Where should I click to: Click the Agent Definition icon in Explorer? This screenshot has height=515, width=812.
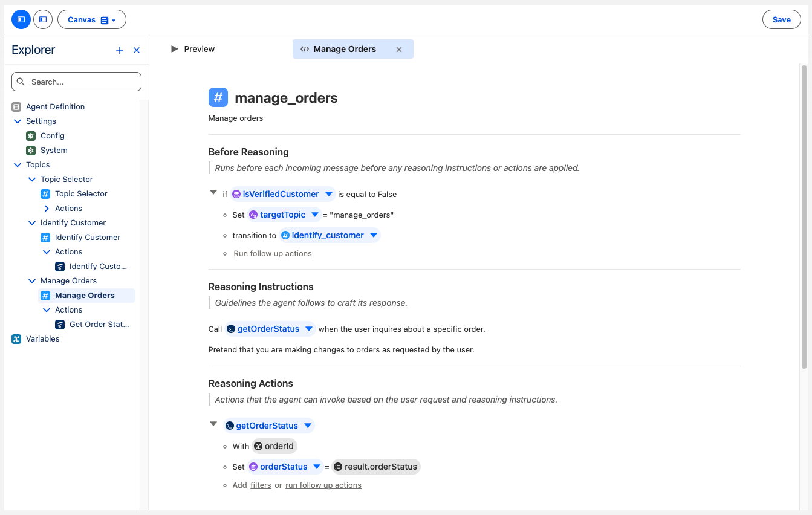[15, 106]
